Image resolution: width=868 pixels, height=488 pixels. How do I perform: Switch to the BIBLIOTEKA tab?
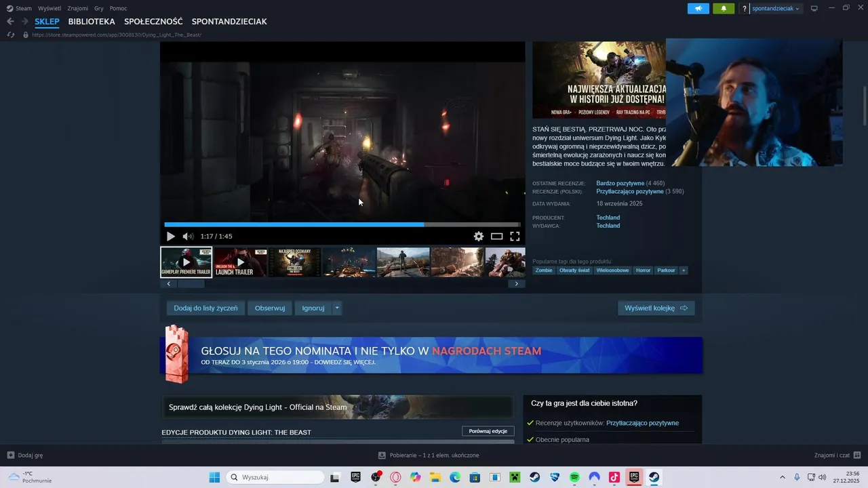[92, 22]
